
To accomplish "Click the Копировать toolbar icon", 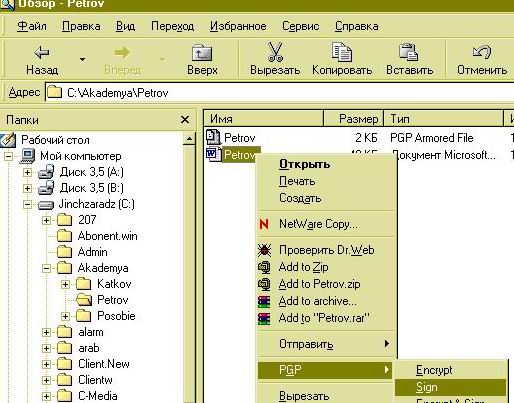I will tap(342, 52).
